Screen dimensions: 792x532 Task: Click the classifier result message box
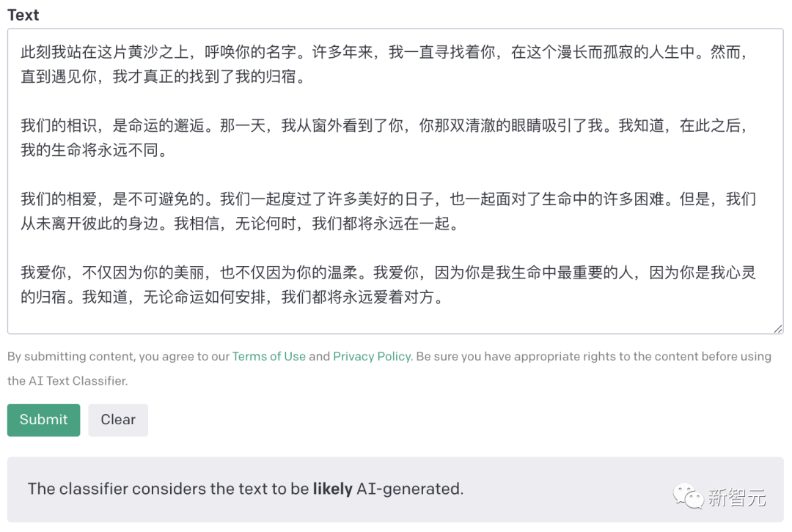coord(396,489)
